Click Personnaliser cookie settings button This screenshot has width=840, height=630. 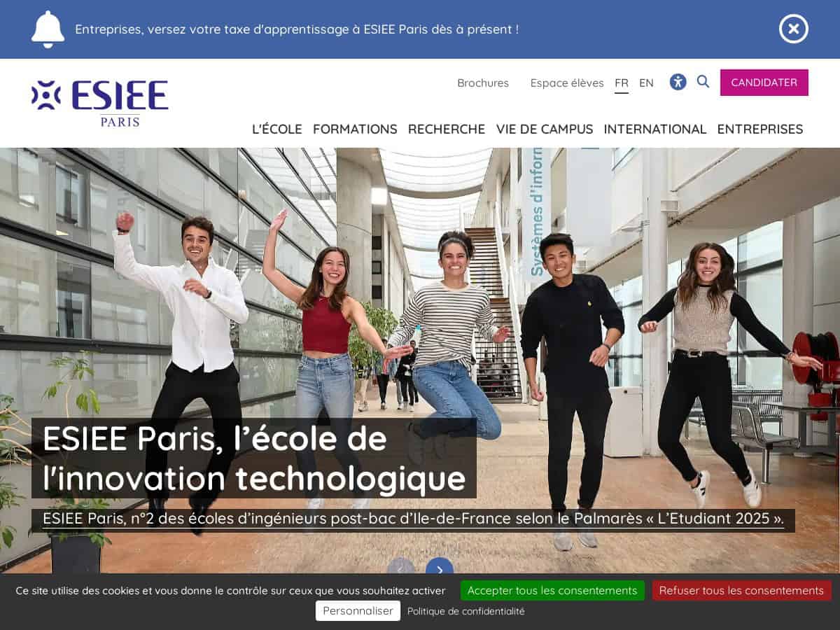tap(358, 610)
